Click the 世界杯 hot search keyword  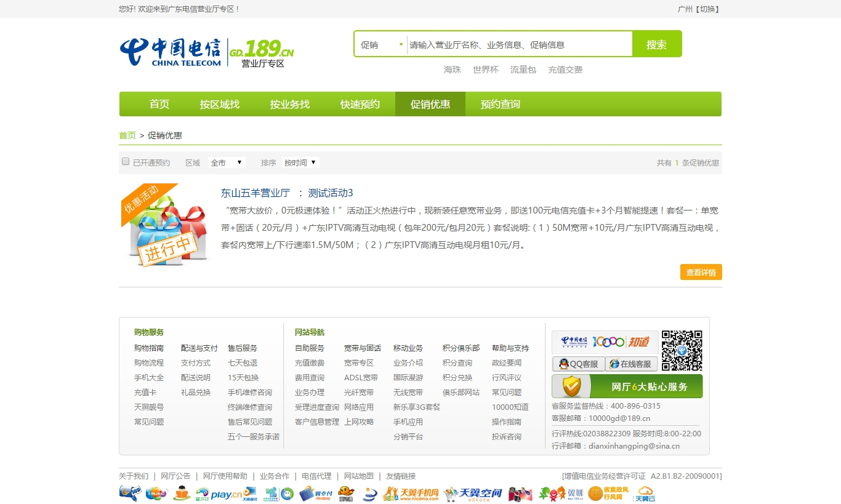coord(486,70)
